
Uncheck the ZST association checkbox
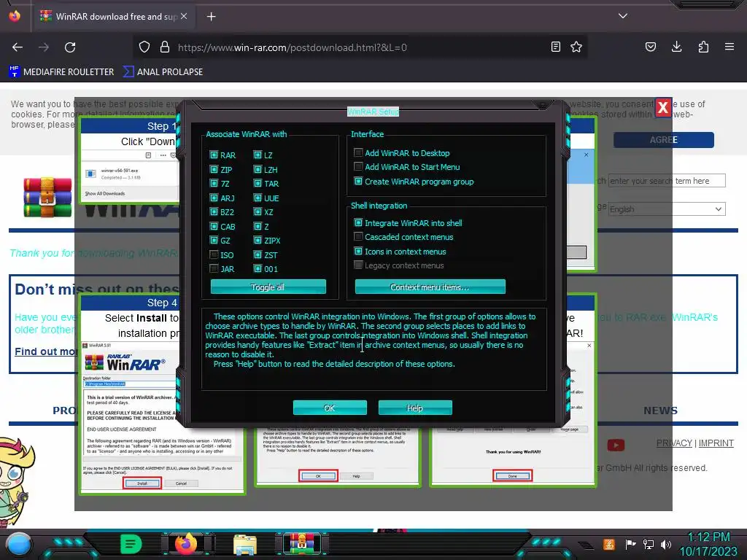click(258, 254)
